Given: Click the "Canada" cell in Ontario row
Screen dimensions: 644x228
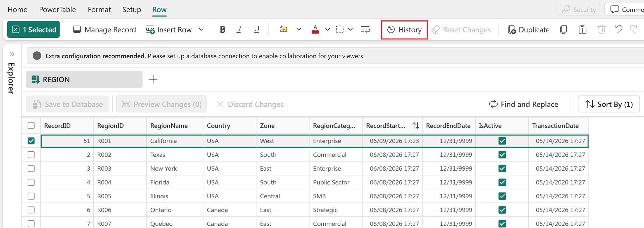Looking at the screenshot, I should click(x=229, y=210).
